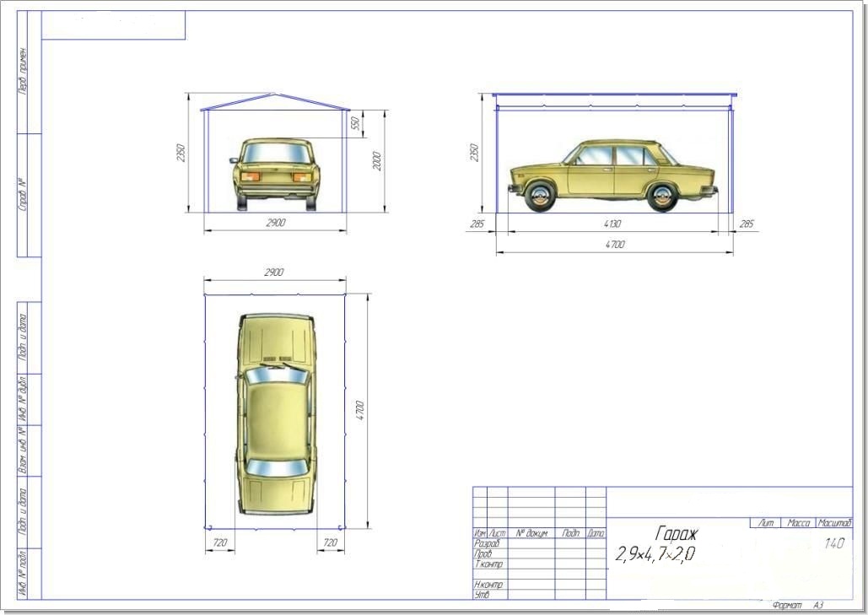Click the left 285 dimension in the side view
This screenshot has height=615, width=868.
click(x=478, y=224)
